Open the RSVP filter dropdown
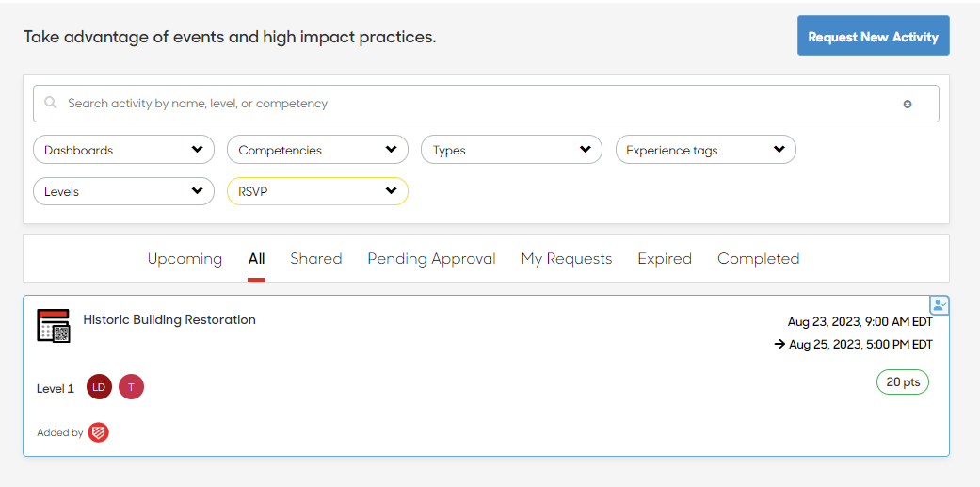Image resolution: width=980 pixels, height=487 pixels. (317, 191)
